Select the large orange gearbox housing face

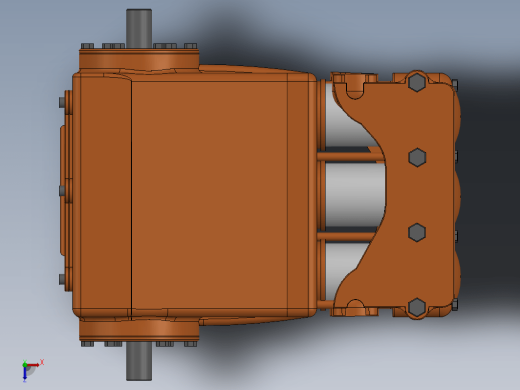click(210, 196)
